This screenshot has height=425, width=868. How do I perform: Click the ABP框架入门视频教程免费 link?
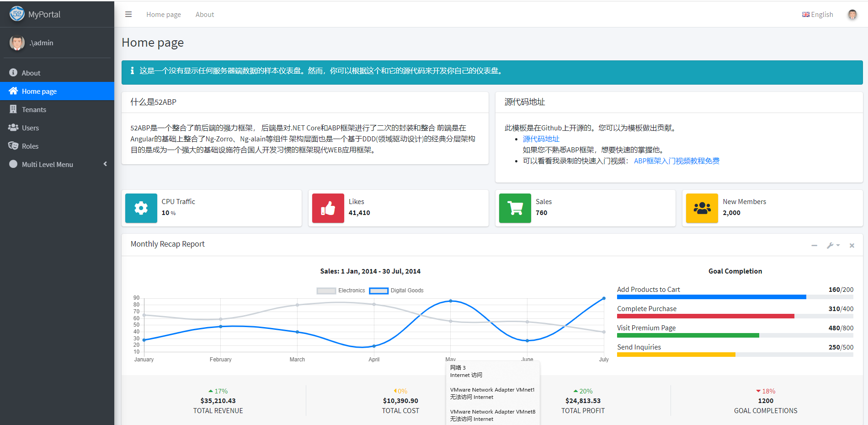pos(676,161)
